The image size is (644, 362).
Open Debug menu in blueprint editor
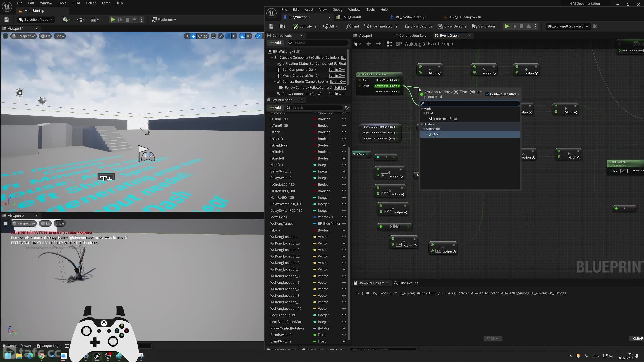337,10
